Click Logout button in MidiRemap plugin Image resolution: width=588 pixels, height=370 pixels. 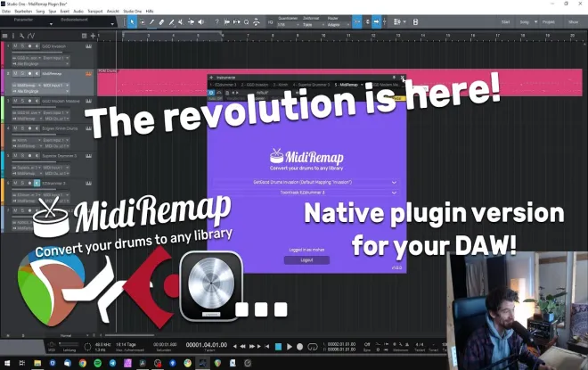pos(306,260)
